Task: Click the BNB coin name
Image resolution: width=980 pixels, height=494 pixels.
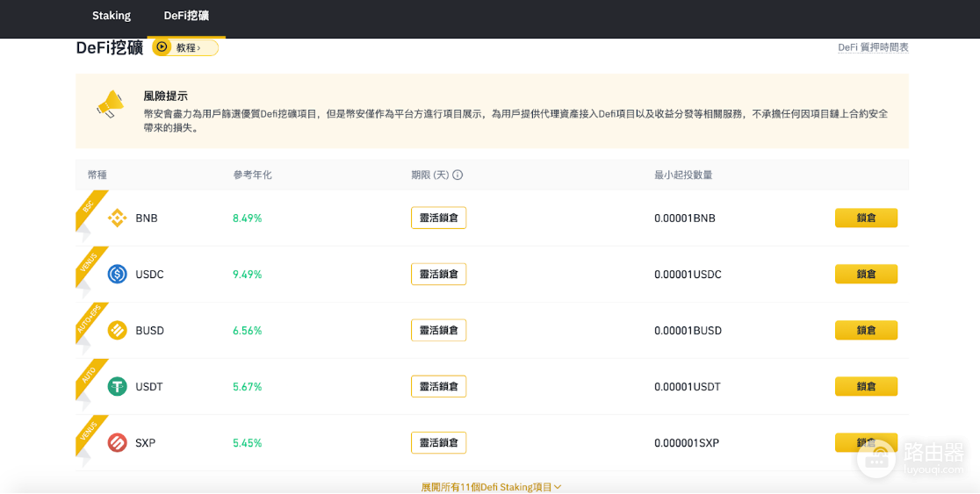Action: click(147, 218)
